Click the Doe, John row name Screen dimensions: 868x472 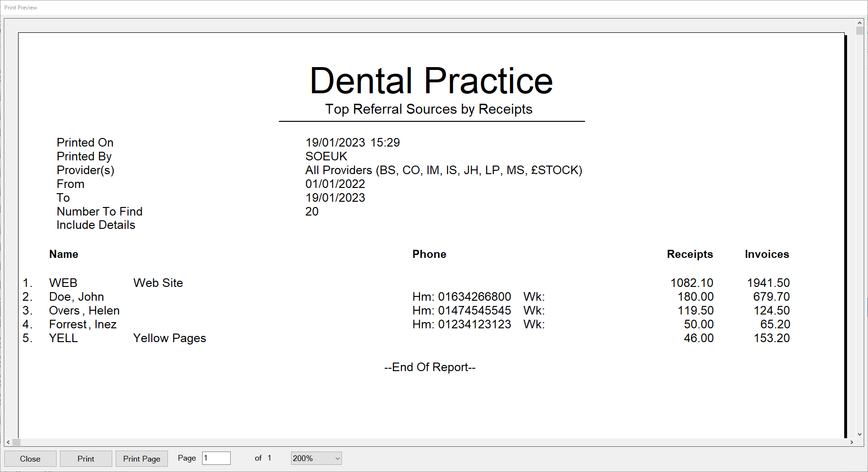(77, 296)
